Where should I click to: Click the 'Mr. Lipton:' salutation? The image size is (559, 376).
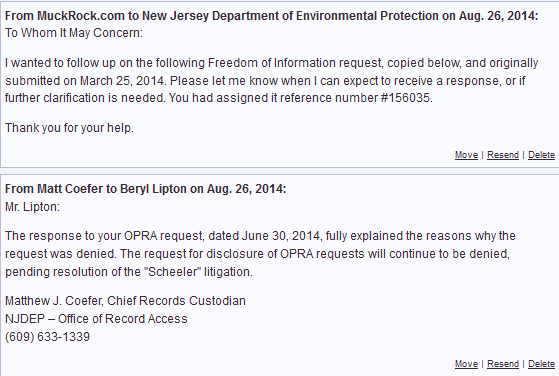32,207
